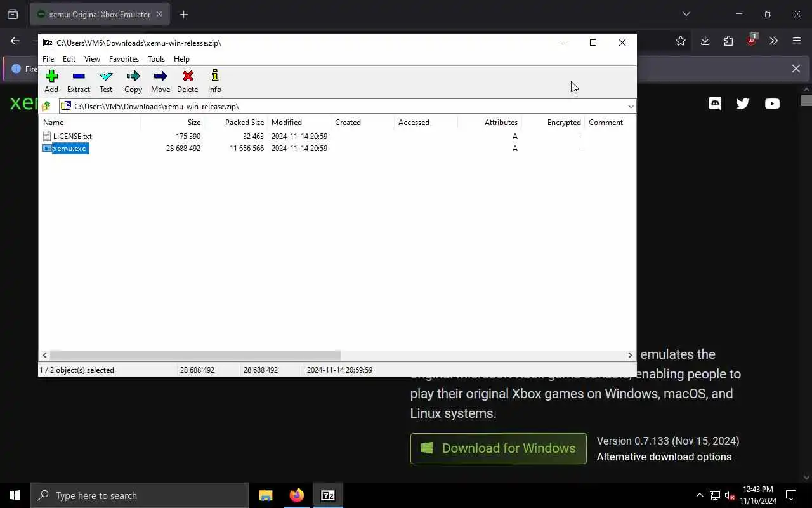Close the xemu browser tab
This screenshot has width=812, height=508.
159,14
